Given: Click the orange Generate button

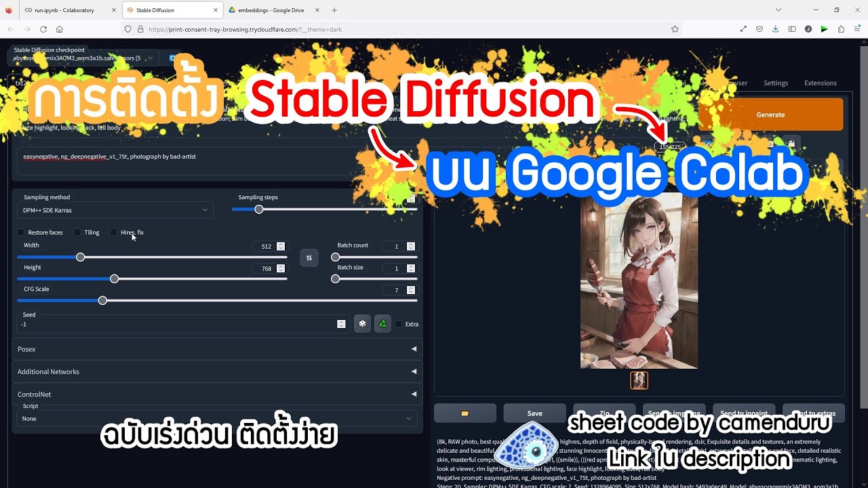Looking at the screenshot, I should coord(771,115).
